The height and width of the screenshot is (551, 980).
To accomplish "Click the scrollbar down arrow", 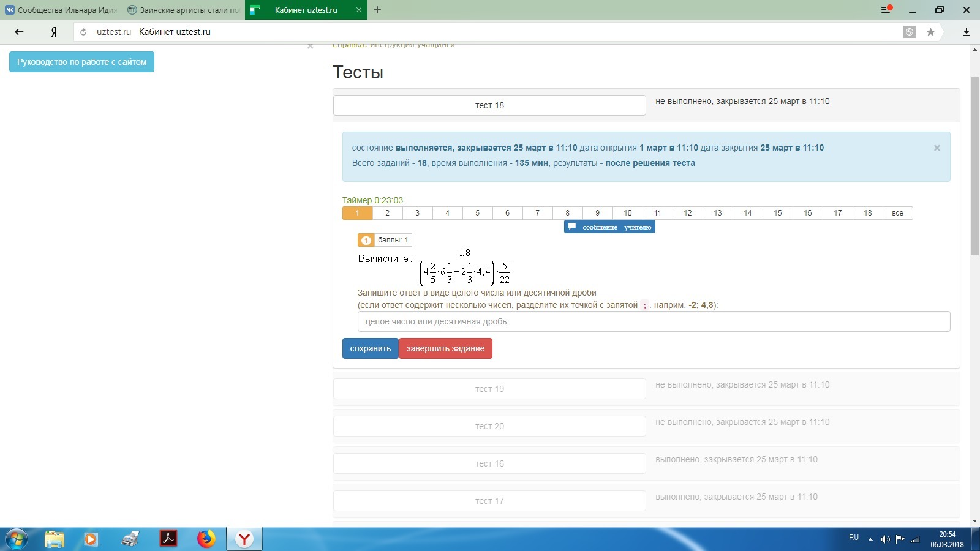I will (x=974, y=521).
